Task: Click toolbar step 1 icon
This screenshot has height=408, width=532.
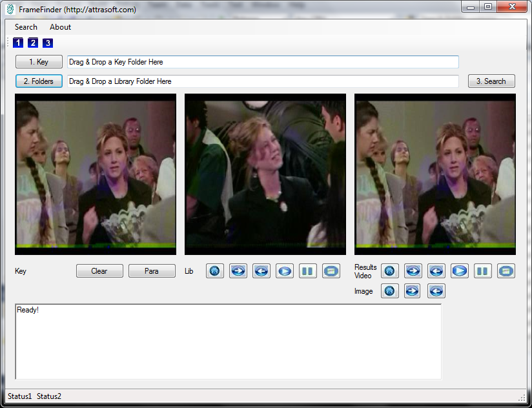Action: pyautogui.click(x=18, y=43)
